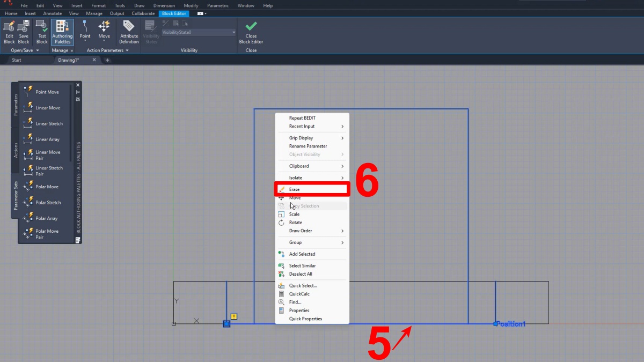Click the yellow alert marker on the parameter
This screenshot has width=644, height=362.
point(234,316)
